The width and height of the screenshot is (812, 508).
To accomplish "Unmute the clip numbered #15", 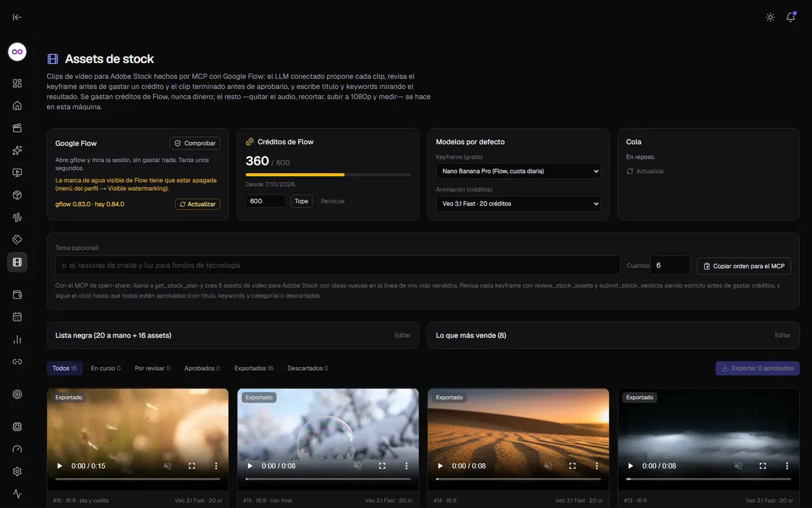I will point(358,466).
